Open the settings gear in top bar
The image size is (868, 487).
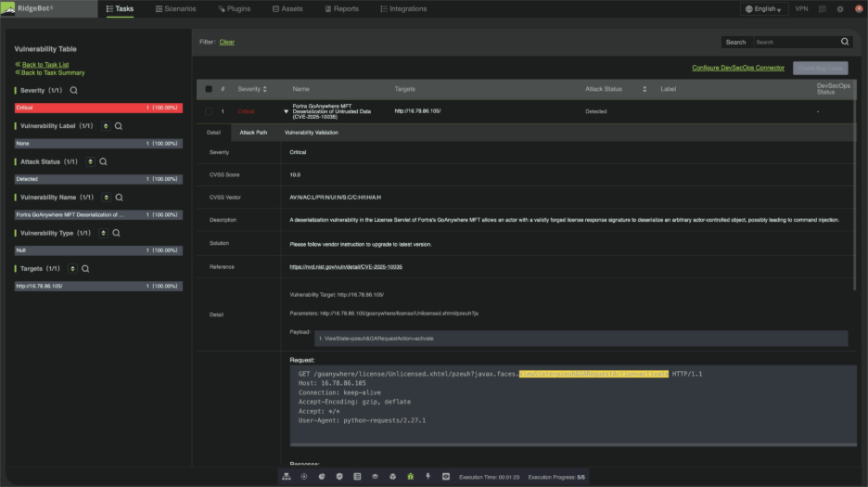coord(840,9)
